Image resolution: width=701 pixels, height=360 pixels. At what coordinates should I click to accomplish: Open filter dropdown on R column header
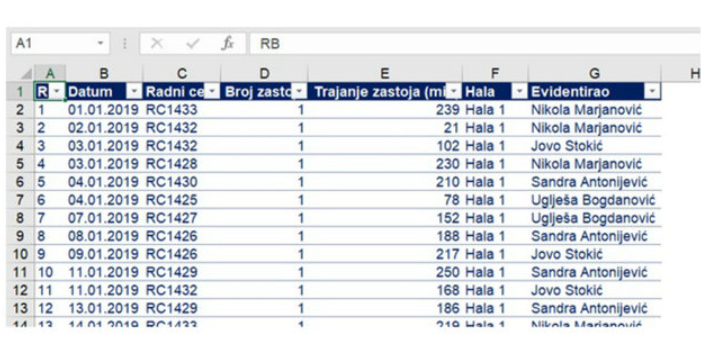click(57, 92)
